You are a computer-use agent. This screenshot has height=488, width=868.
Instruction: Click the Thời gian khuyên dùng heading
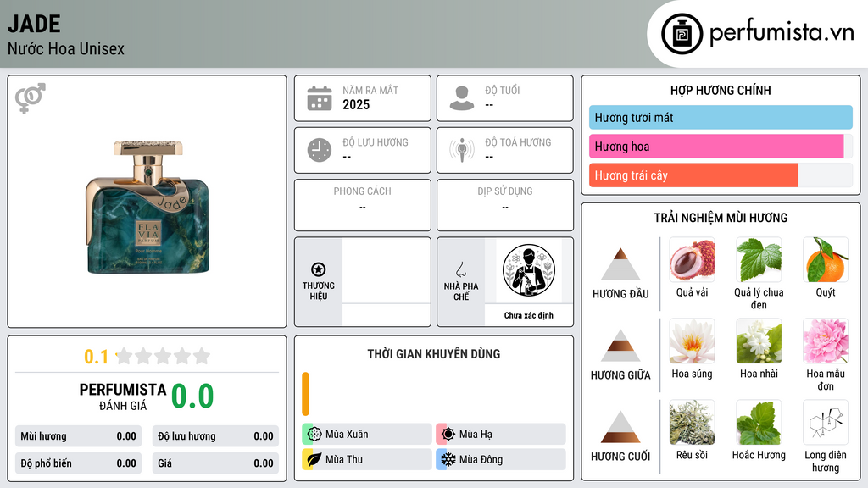point(434,353)
